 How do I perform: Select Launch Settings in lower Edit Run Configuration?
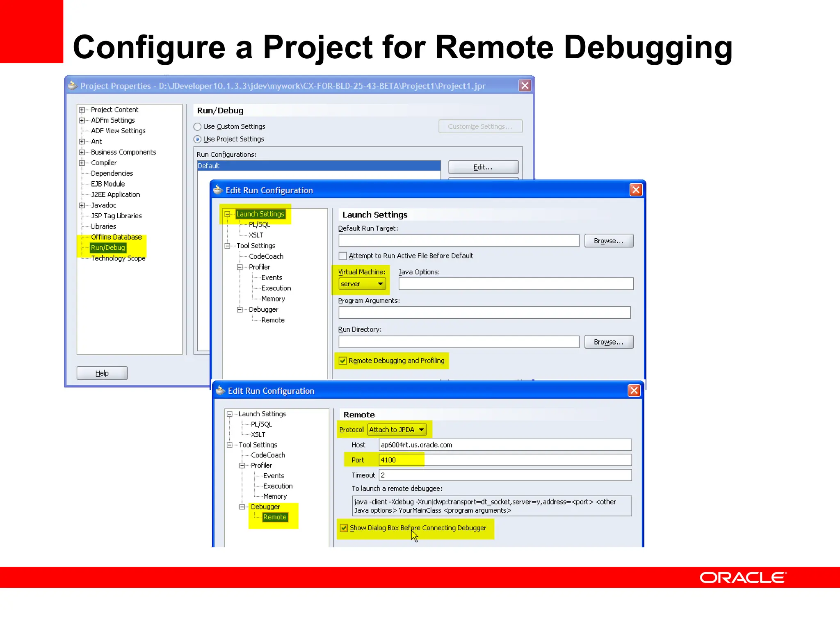(x=262, y=414)
